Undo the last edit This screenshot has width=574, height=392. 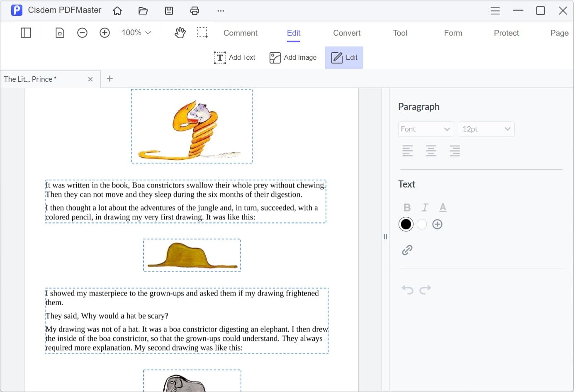coord(407,289)
